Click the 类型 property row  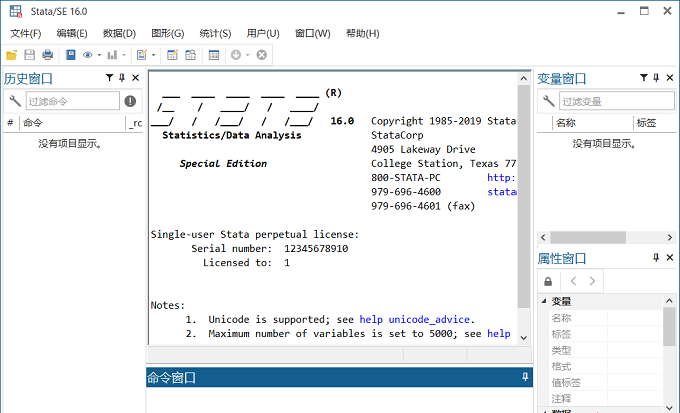click(605, 350)
